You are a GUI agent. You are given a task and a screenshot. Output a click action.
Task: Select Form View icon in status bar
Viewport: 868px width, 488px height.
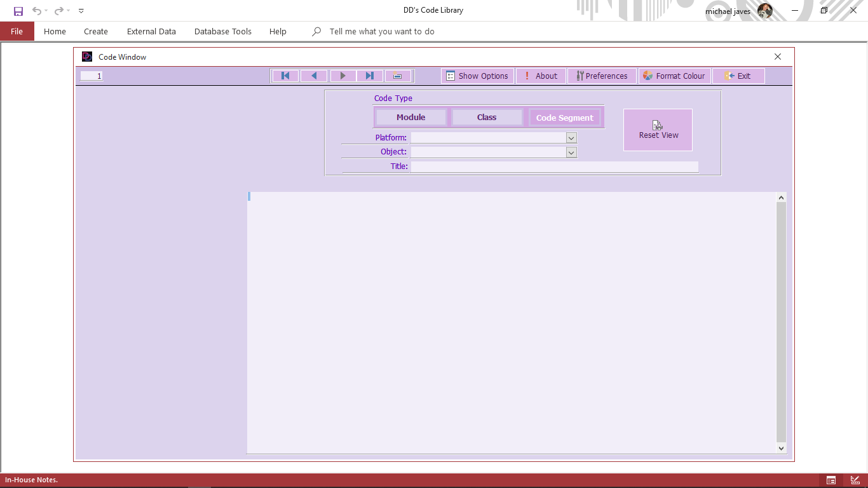click(x=831, y=480)
